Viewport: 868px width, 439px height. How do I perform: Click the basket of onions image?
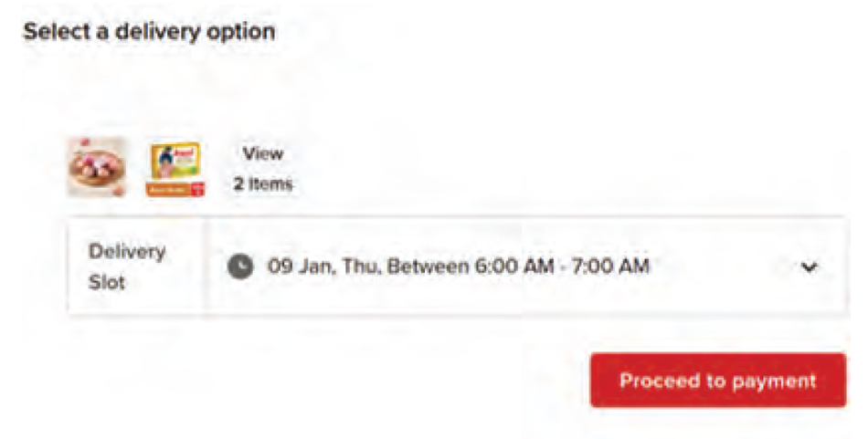point(96,167)
